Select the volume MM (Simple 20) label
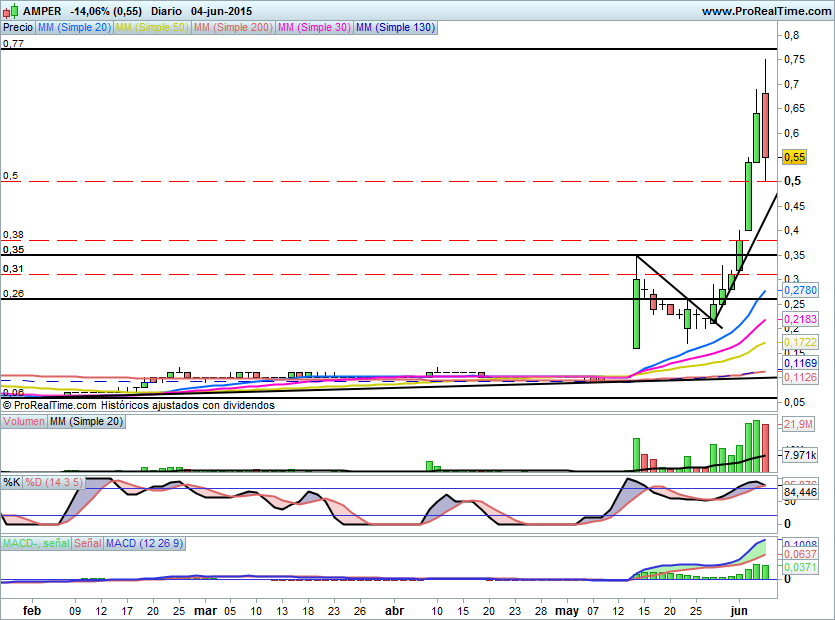This screenshot has height=620, width=835. coord(87,422)
